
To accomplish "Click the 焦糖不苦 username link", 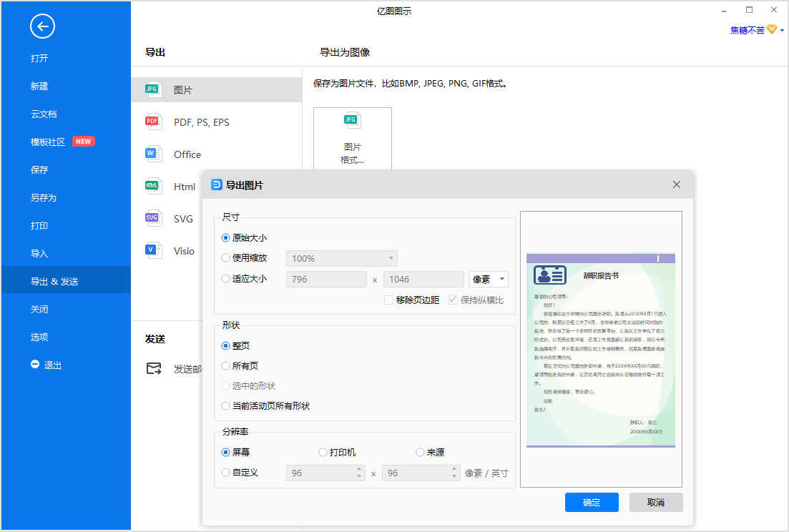I will [748, 30].
